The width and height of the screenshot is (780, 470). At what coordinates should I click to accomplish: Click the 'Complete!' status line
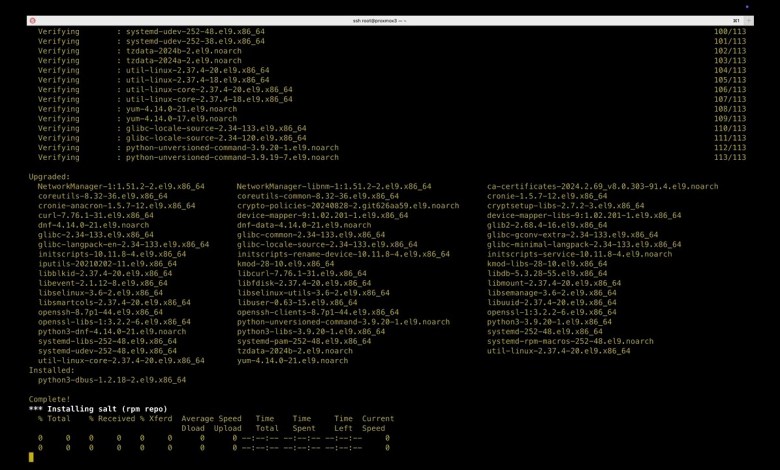49,399
